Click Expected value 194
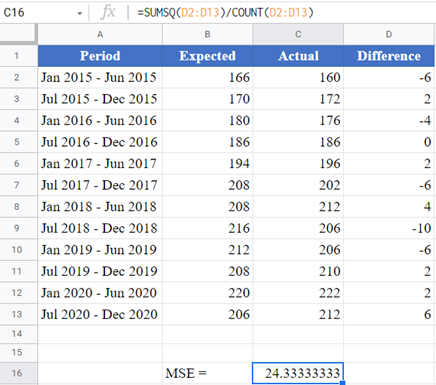The image size is (436, 385). 207,164
